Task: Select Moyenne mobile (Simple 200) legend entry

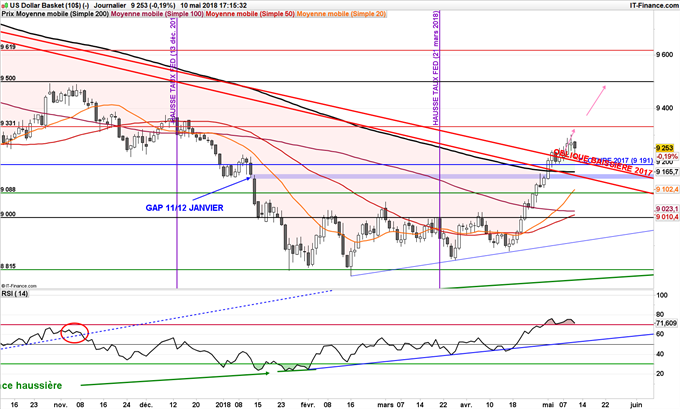Action: [63, 14]
